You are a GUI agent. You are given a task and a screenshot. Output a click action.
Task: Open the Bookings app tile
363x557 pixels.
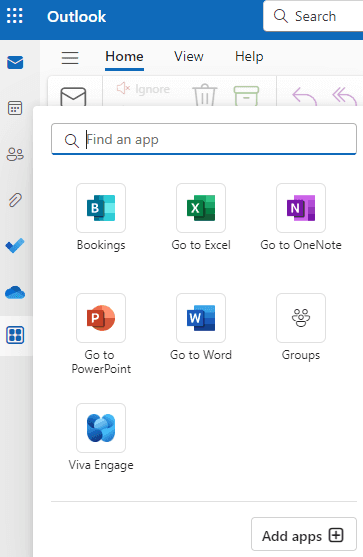coord(101,218)
